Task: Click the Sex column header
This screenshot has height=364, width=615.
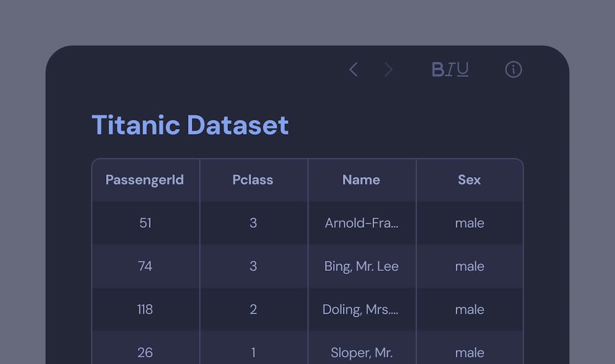Action: click(x=469, y=180)
